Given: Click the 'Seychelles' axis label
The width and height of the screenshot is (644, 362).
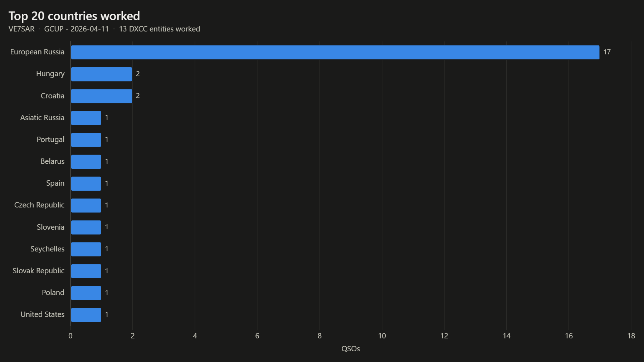Looking at the screenshot, I should [48, 249].
